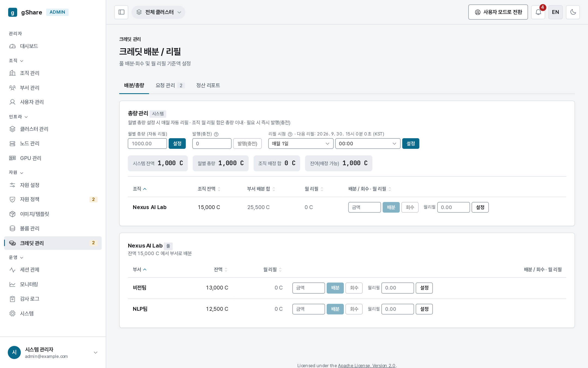Screen dimensions: 588x368
Task: Open 시스템 settings in sidebar
Action: pyautogui.click(x=53, y=313)
